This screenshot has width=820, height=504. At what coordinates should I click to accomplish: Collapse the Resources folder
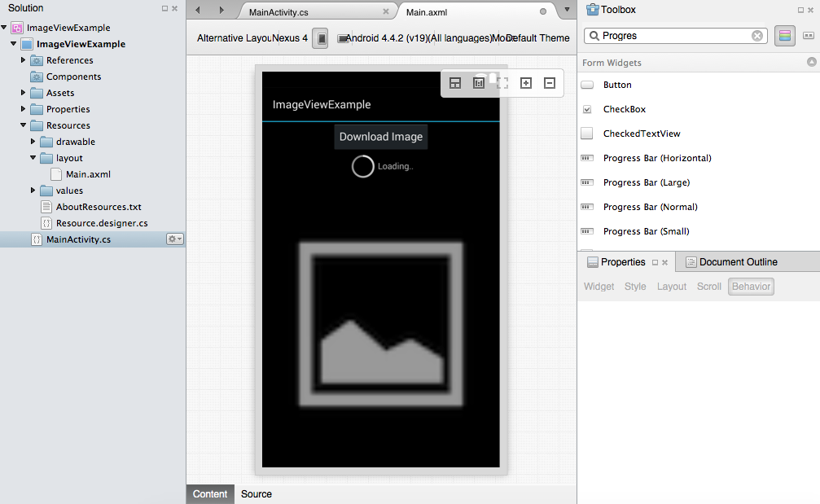[x=23, y=125]
